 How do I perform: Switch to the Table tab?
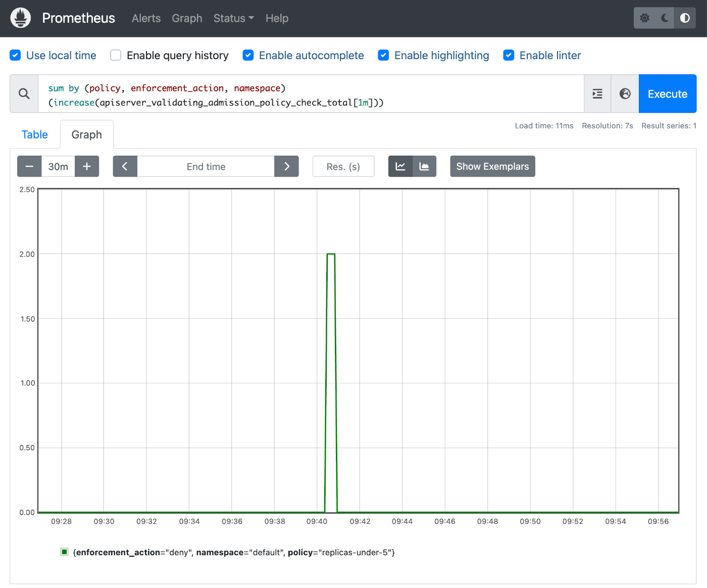coord(35,134)
